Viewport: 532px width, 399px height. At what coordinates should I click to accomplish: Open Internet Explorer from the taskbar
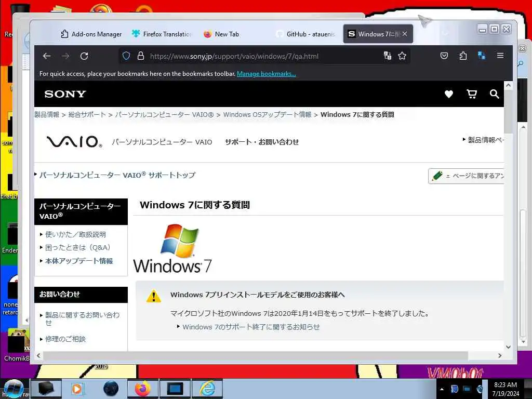click(207, 389)
